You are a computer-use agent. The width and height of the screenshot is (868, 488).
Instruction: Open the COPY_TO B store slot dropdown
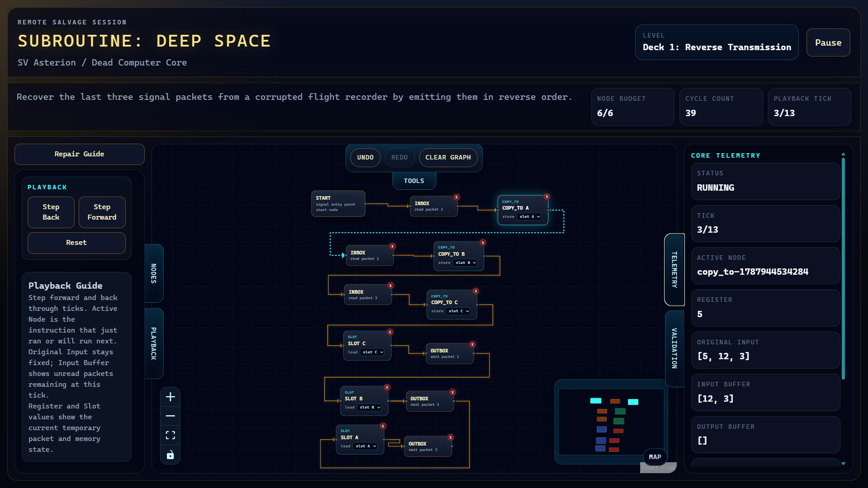click(x=466, y=263)
